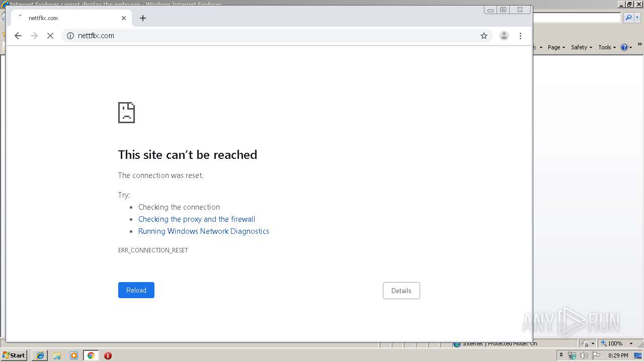The width and height of the screenshot is (644, 362).
Task: Stop loading the nettflix.com page
Action: pos(50,36)
